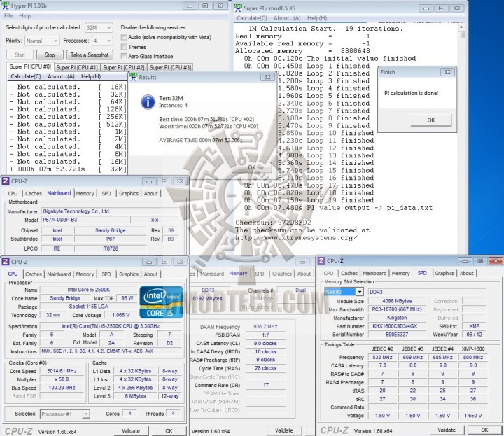Screen dimensions: 504x436
Task: Click the blue info icon in Results
Action: pyautogui.click(x=148, y=102)
